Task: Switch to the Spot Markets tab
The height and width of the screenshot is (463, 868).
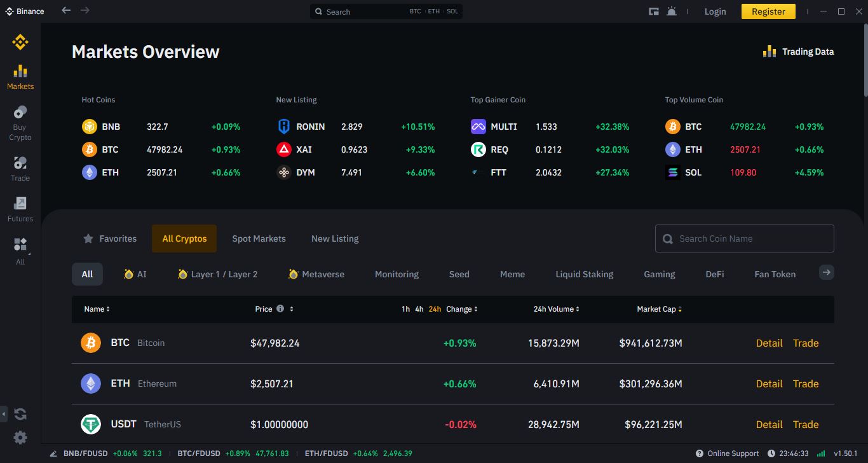Action: (259, 238)
